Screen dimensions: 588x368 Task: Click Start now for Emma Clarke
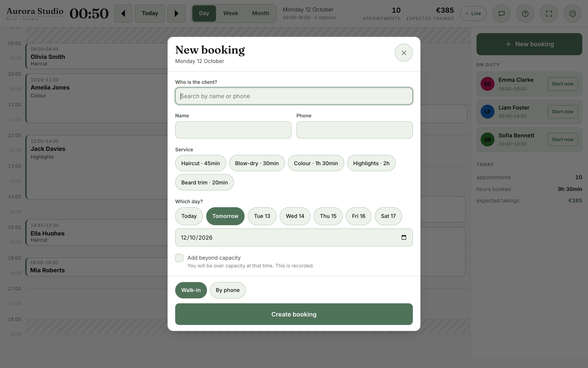point(563,84)
